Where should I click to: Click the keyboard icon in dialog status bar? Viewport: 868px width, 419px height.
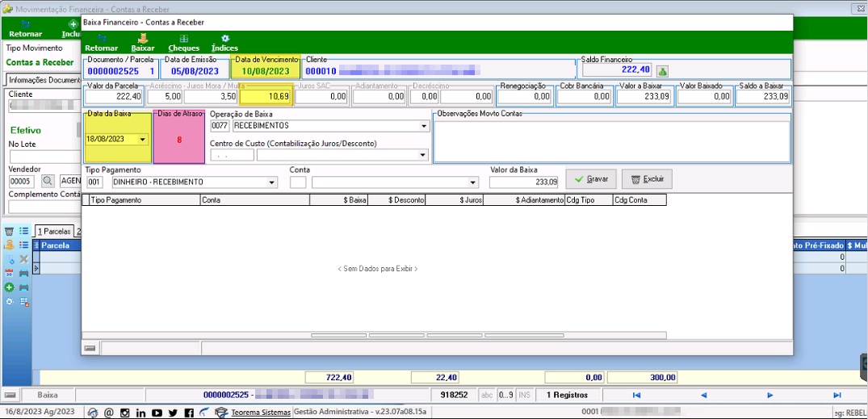click(90, 348)
